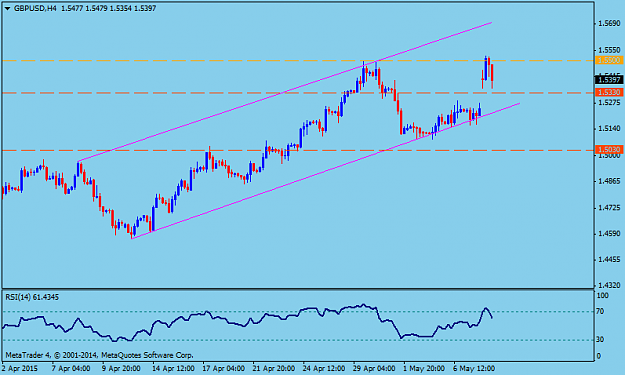Click the 14 Apr 12:00 time axis label

173,368
